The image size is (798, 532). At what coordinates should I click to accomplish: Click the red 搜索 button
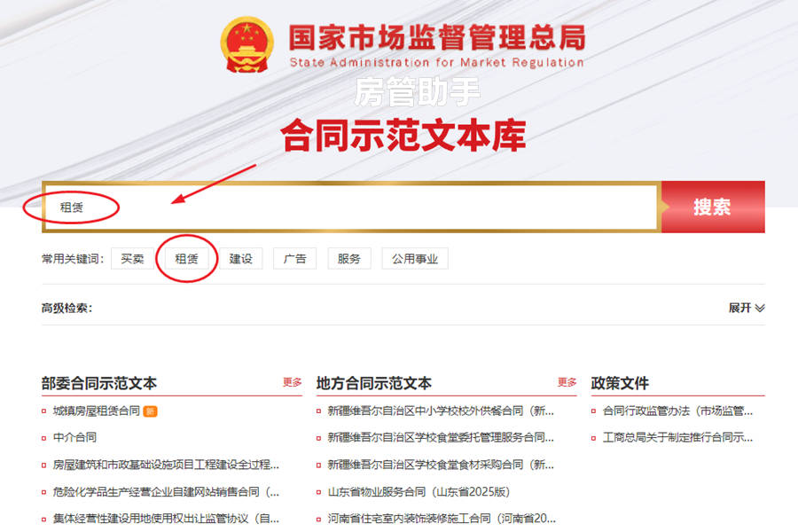713,207
